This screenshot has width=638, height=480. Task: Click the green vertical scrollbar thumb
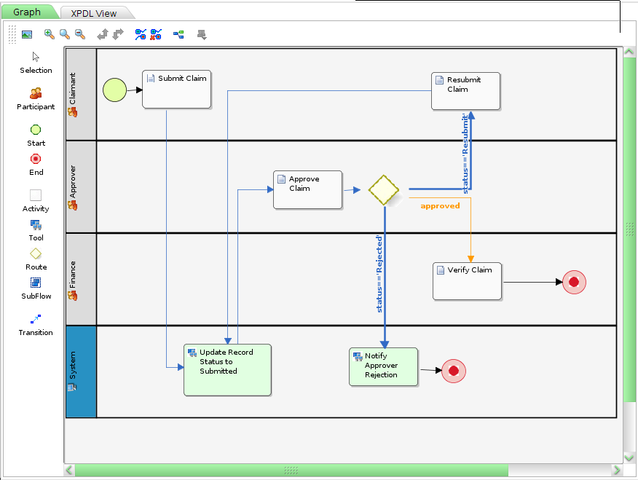(629, 229)
